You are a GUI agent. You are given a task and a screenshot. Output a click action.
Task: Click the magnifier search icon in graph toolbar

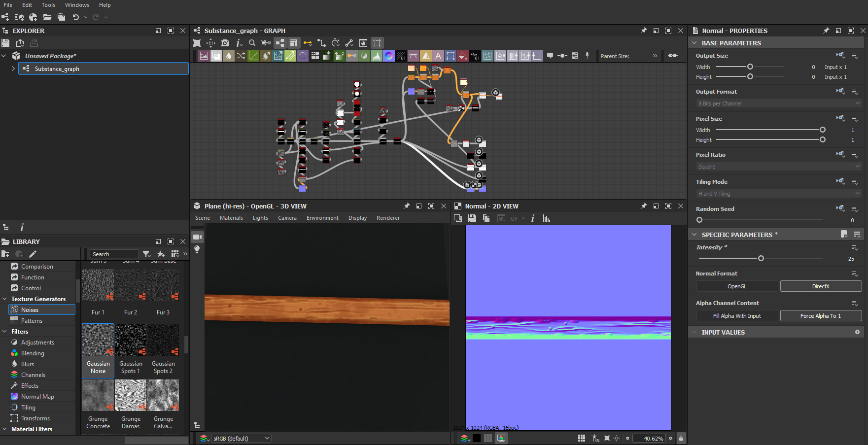coord(252,43)
